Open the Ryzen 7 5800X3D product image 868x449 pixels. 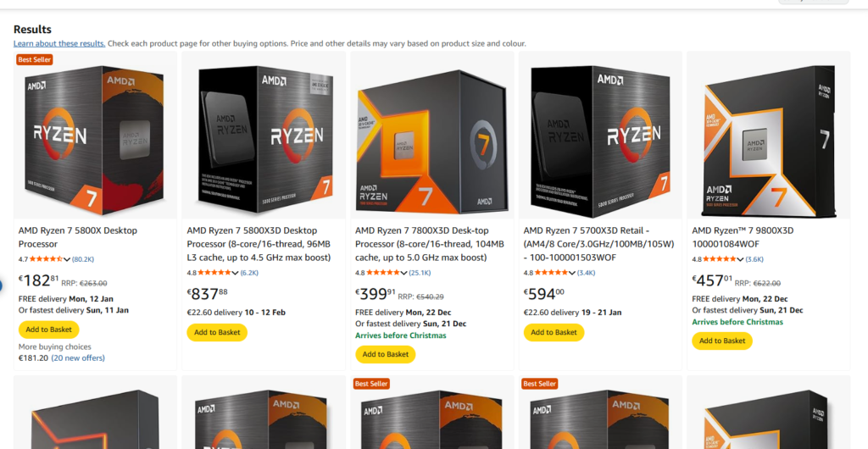point(263,136)
